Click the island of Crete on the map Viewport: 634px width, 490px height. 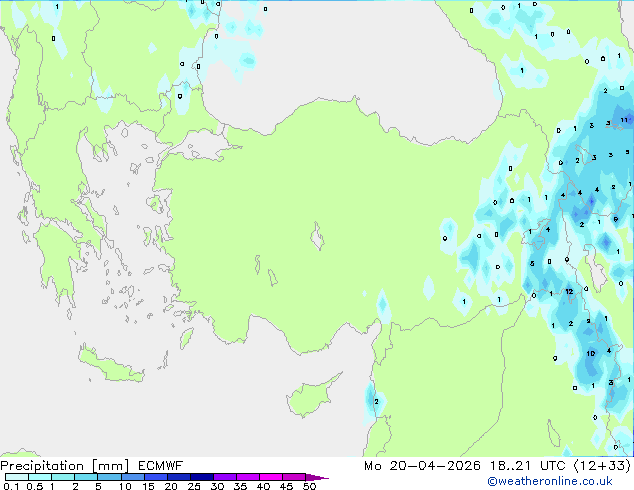point(110,366)
